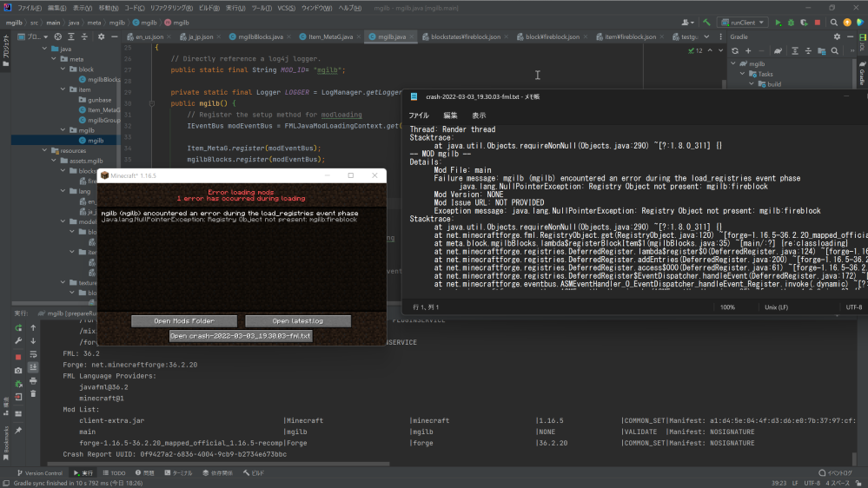Select mgilbGroup class in Project tree
868x488 pixels.
[x=99, y=120]
